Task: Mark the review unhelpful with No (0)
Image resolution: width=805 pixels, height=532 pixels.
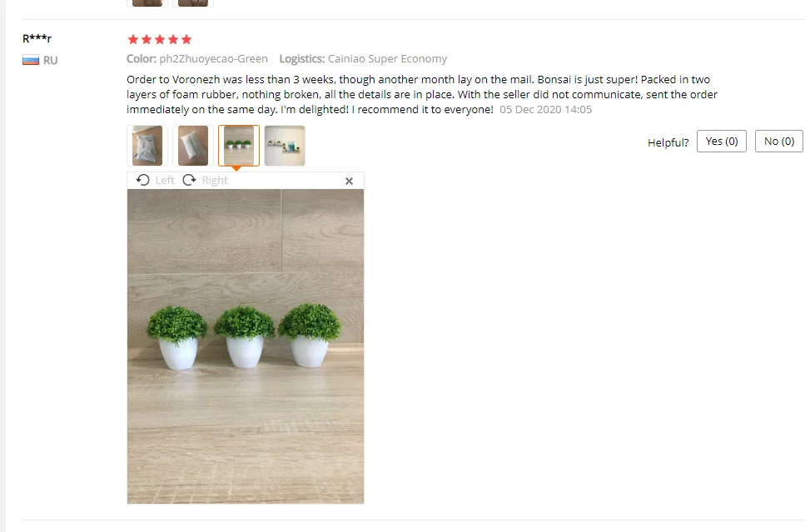Action: [x=779, y=142]
